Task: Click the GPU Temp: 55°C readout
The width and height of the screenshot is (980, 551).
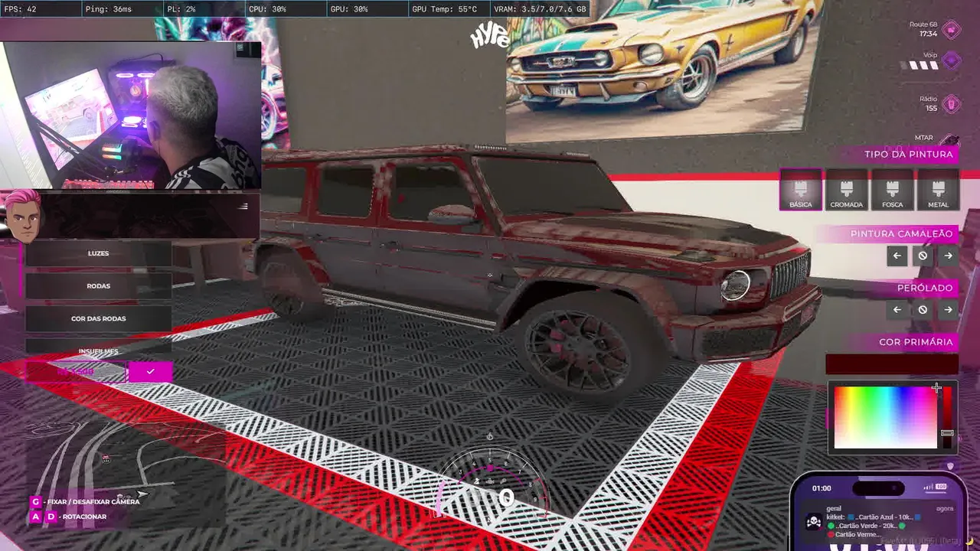Action: [x=444, y=9]
